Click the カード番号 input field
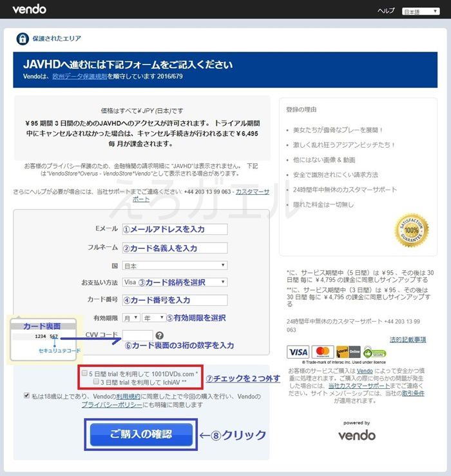Viewport: 451px width, 476px height. pyautogui.click(x=175, y=300)
